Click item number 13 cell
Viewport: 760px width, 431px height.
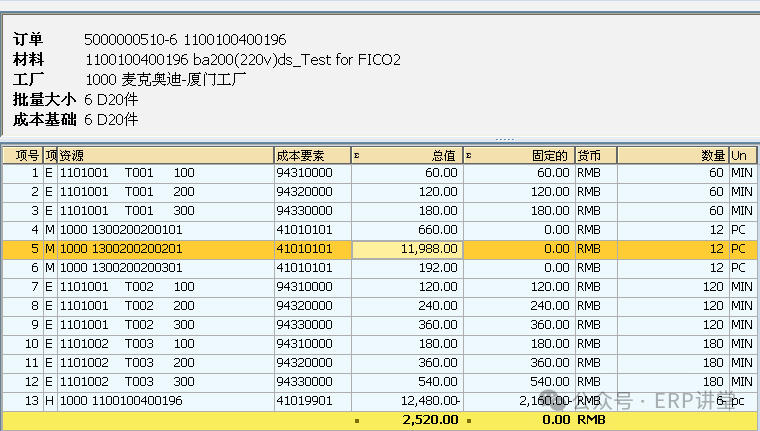23,401
